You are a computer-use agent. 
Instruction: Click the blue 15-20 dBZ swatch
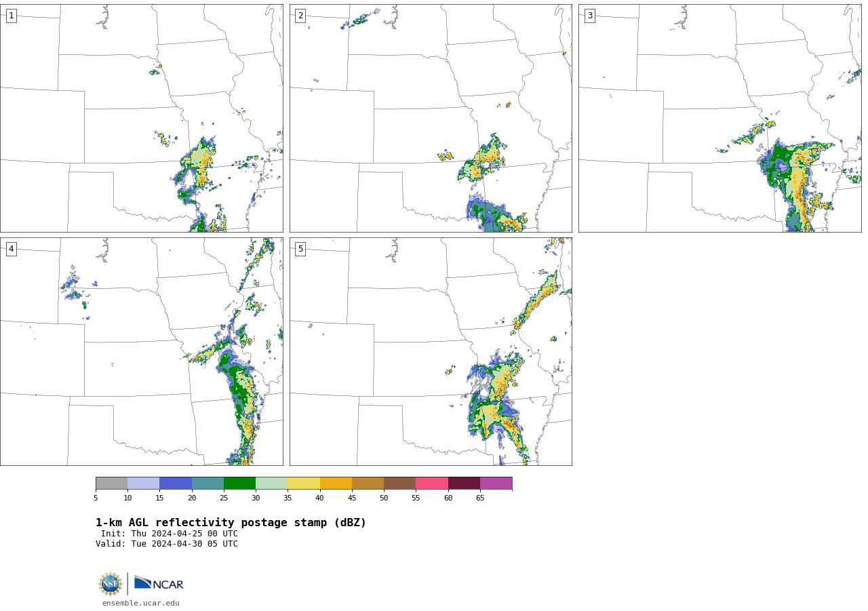point(176,483)
